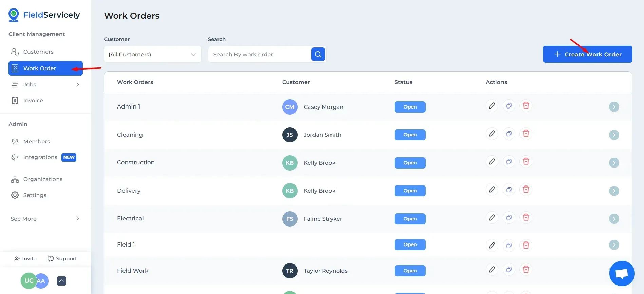Click the Create Work Order button
The width and height of the screenshot is (644, 294).
pyautogui.click(x=587, y=54)
